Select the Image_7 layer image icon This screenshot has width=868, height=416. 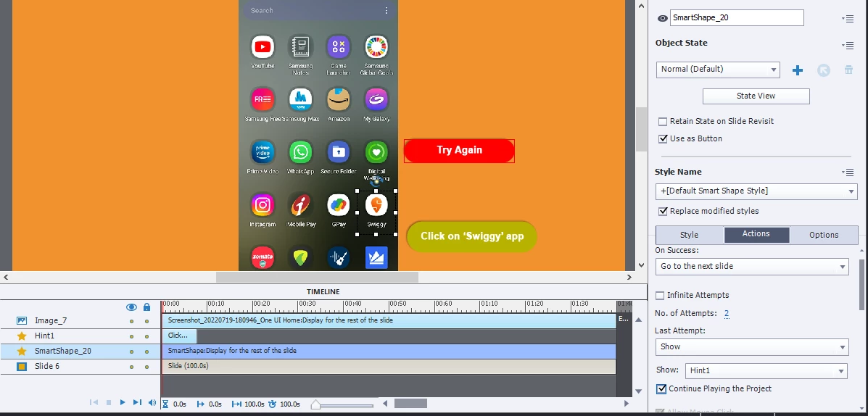(x=22, y=320)
